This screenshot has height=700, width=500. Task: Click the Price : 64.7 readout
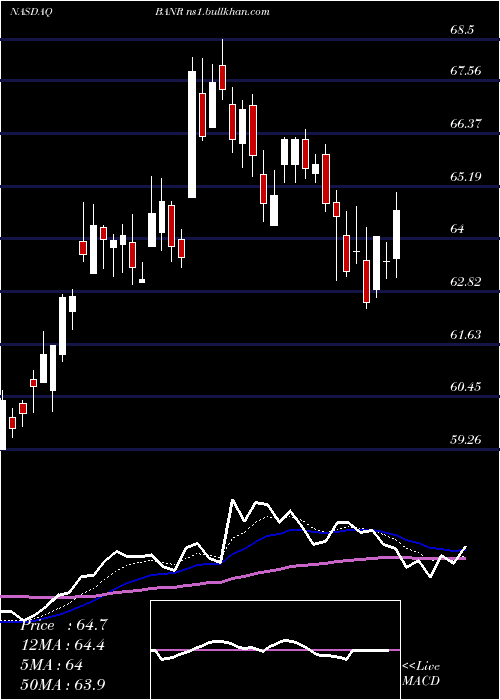click(x=64, y=625)
